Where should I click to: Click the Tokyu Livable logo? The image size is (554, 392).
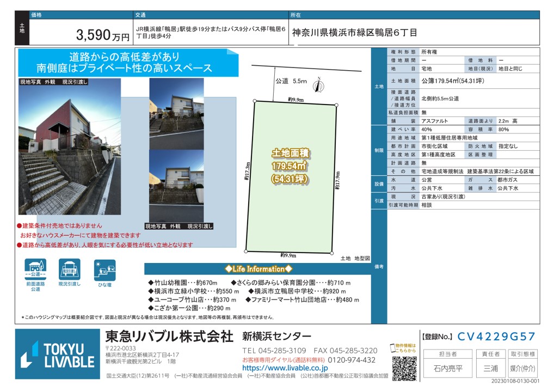tap(58, 354)
